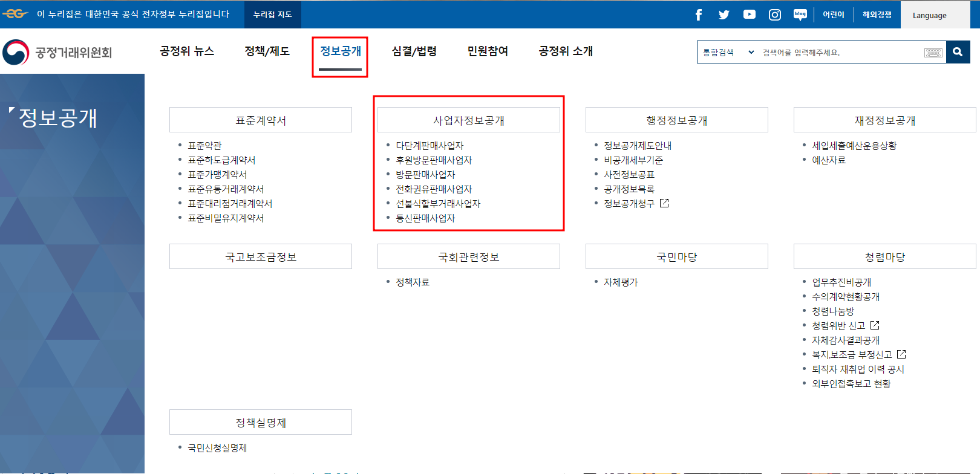Click the 자체감사결과공개 link

coord(846,340)
